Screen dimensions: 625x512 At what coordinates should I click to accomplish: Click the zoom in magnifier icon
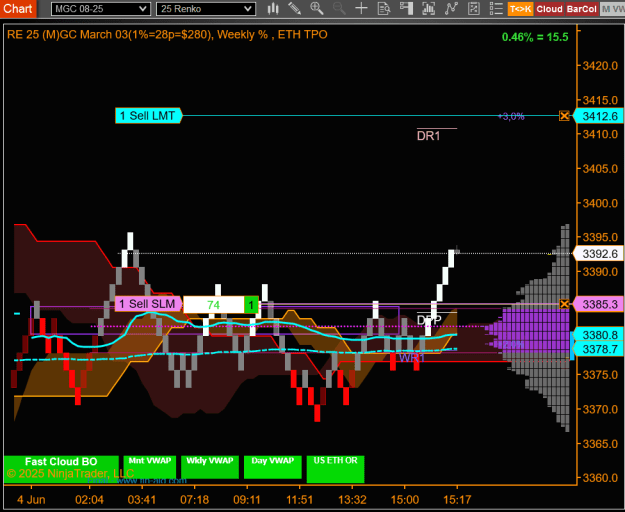pyautogui.click(x=317, y=8)
